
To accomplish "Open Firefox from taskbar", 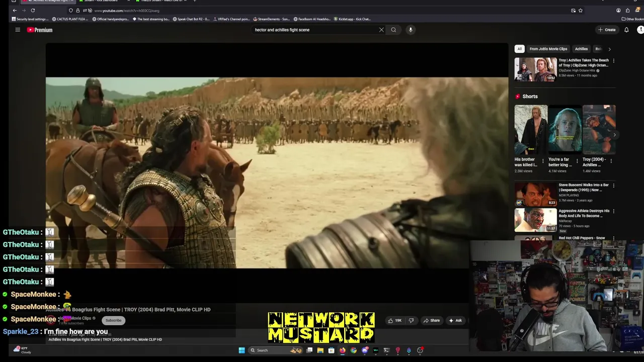I will 342,350.
